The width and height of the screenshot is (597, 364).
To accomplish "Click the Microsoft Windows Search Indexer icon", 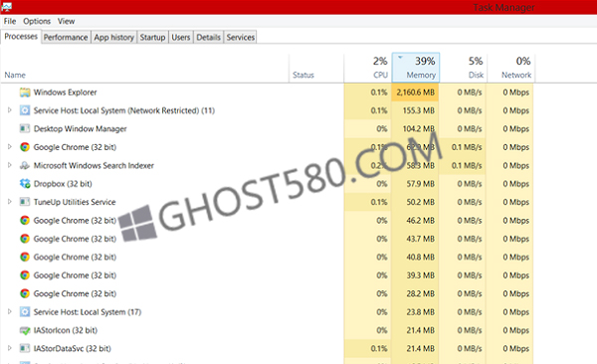I will [x=25, y=166].
